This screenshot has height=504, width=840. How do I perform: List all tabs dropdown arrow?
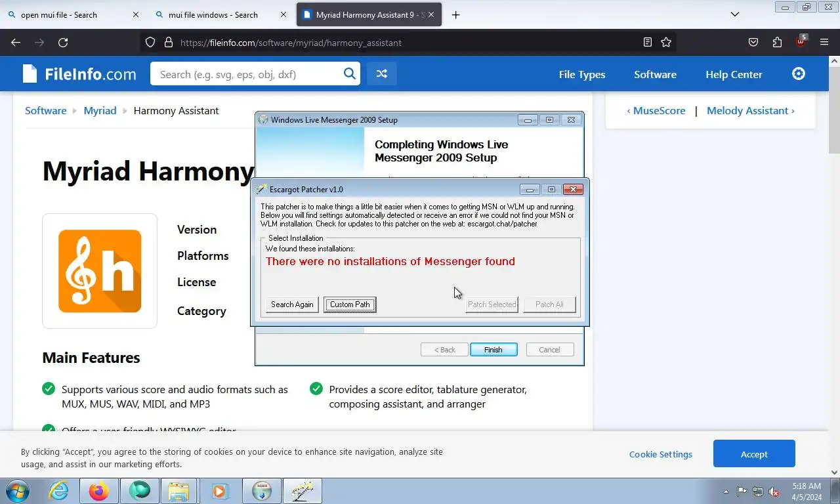pyautogui.click(x=735, y=14)
